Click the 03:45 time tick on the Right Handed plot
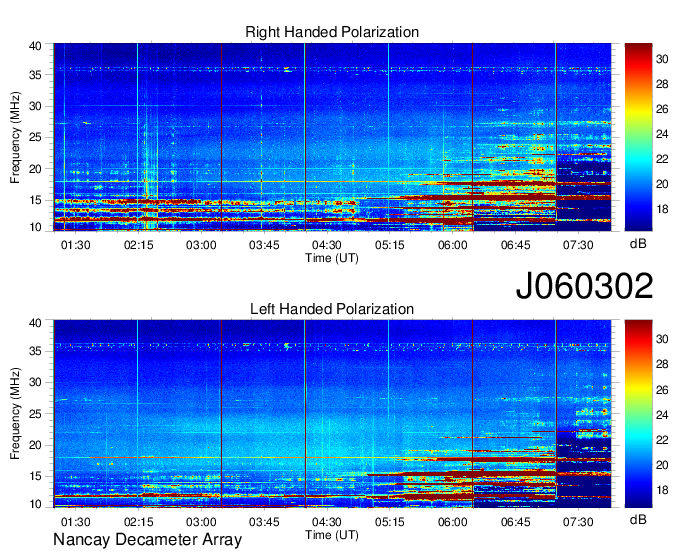This screenshot has height=552, width=680. pos(264,245)
